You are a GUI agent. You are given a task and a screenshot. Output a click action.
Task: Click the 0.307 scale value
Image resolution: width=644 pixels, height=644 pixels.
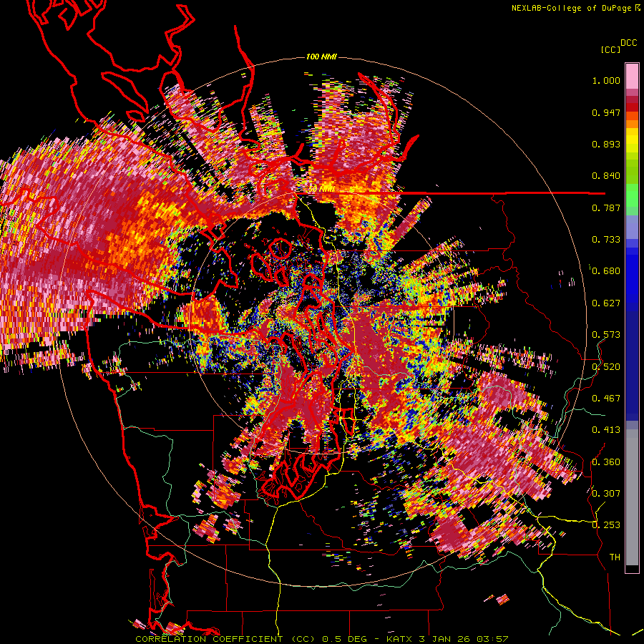[x=606, y=494]
